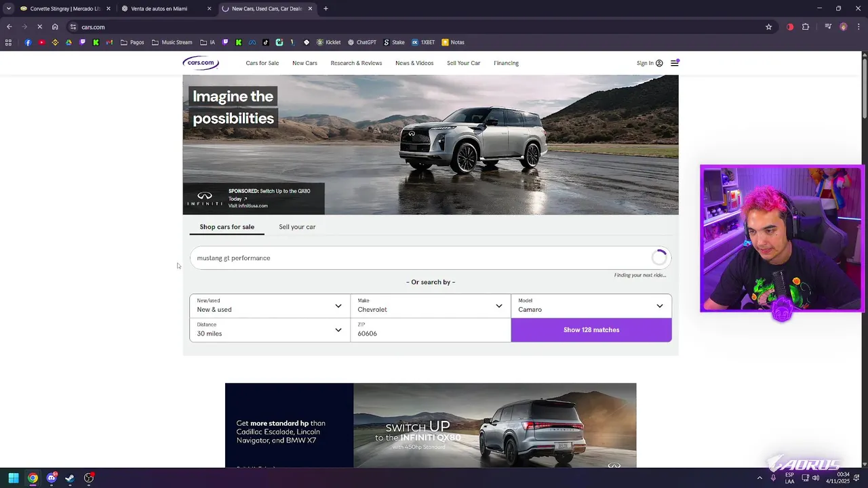This screenshot has height=488, width=868.
Task: Open the IA bookmark folder
Action: coord(207,42)
